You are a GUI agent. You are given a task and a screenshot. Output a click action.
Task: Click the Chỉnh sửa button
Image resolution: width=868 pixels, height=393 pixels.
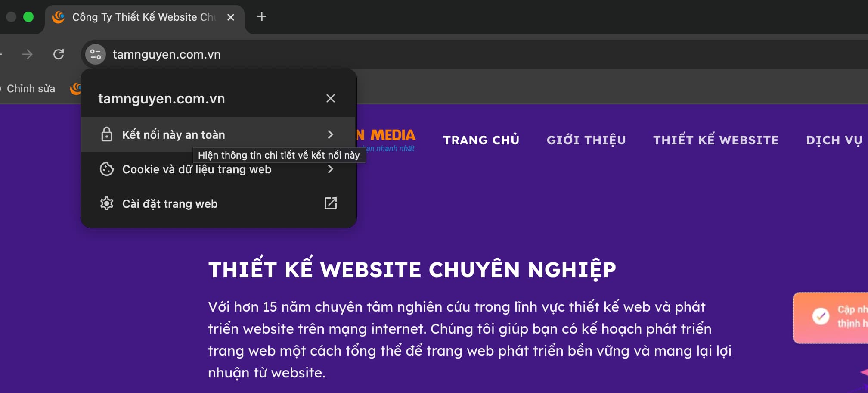(31, 88)
